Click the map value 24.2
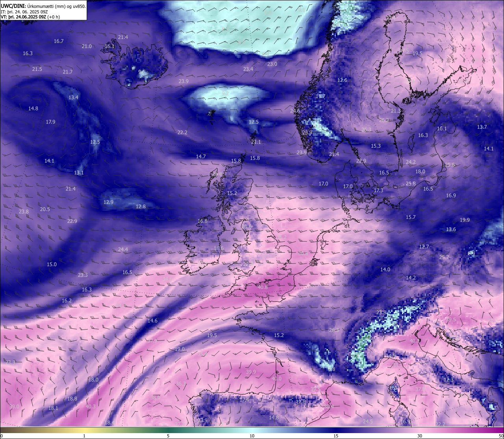Screen dimensions: 504x439 (411, 162)
